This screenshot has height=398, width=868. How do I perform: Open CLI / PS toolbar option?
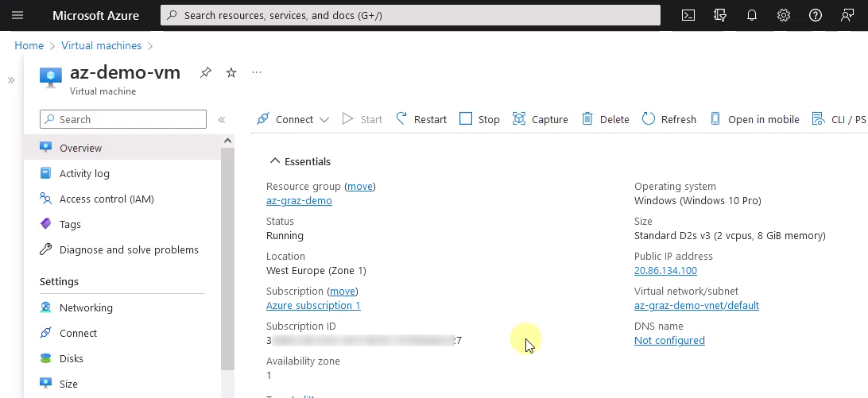coord(839,119)
